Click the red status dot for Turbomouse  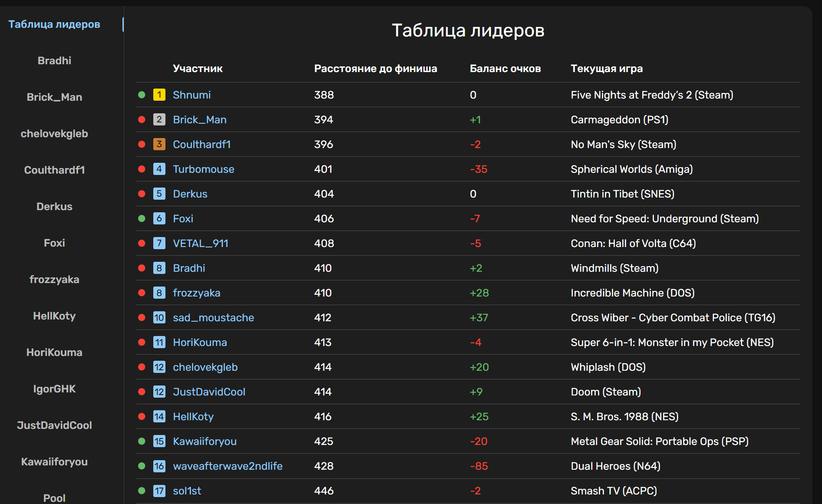[142, 169]
